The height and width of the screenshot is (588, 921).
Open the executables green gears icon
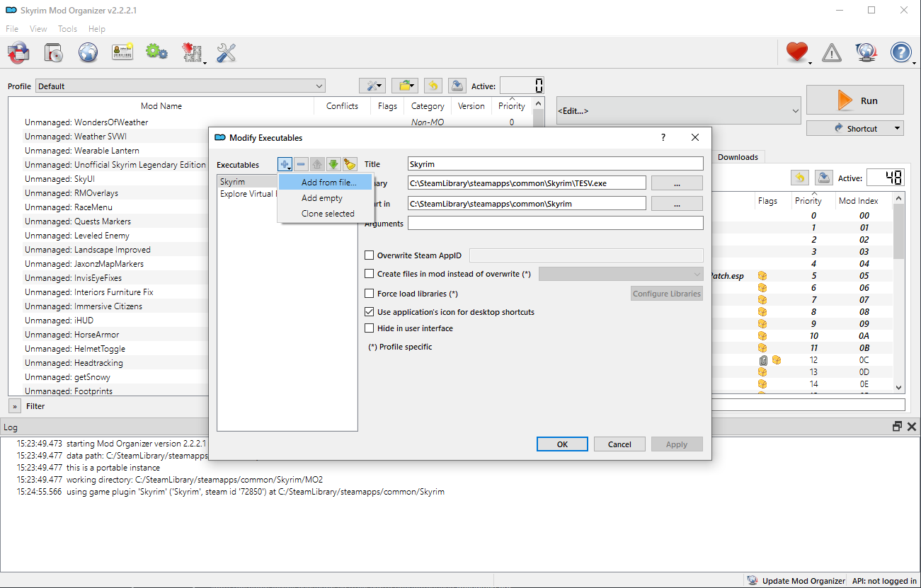pyautogui.click(x=156, y=52)
